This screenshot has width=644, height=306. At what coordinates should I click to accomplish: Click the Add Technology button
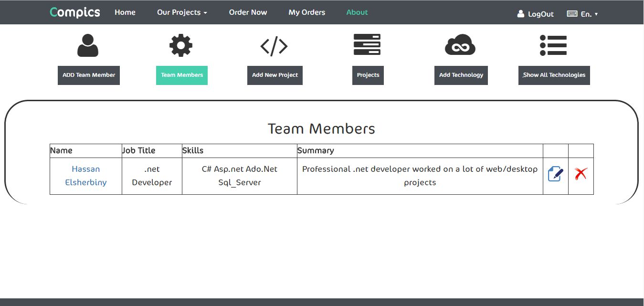click(461, 75)
